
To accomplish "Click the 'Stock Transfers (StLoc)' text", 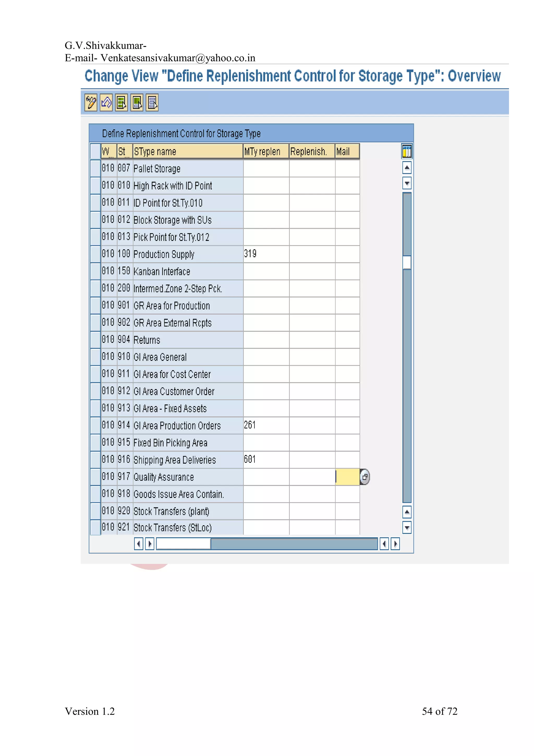I will pos(172,527).
